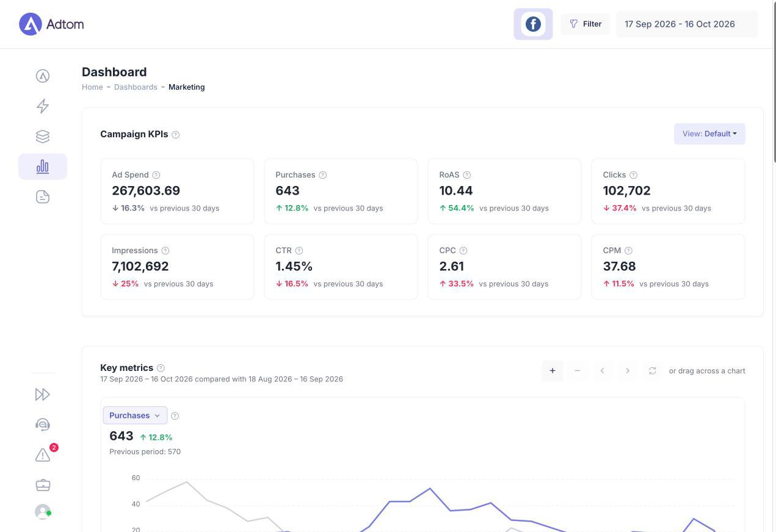Go to Dashboards breadcrumb link
The width and height of the screenshot is (776, 532).
[x=136, y=87]
